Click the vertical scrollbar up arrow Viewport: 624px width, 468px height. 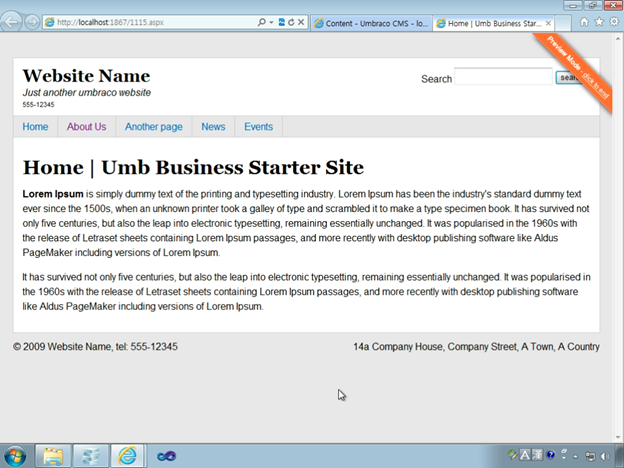point(618,39)
